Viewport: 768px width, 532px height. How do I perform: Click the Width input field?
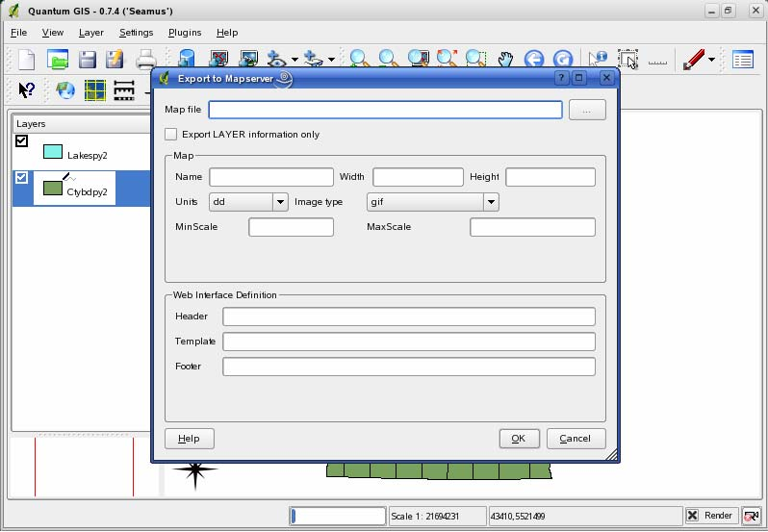click(x=418, y=177)
